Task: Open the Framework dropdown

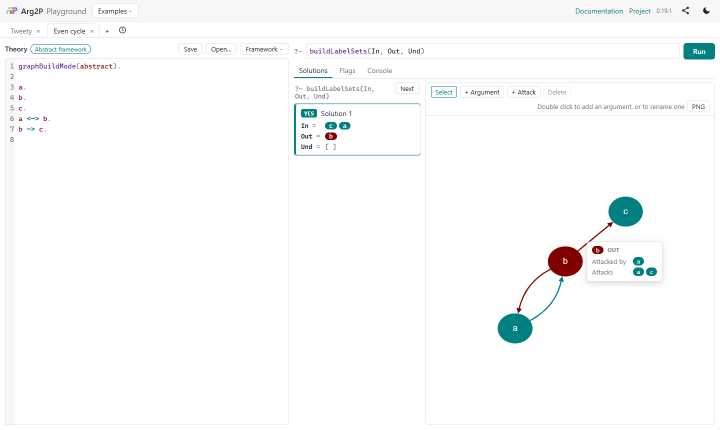Action: 264,49
